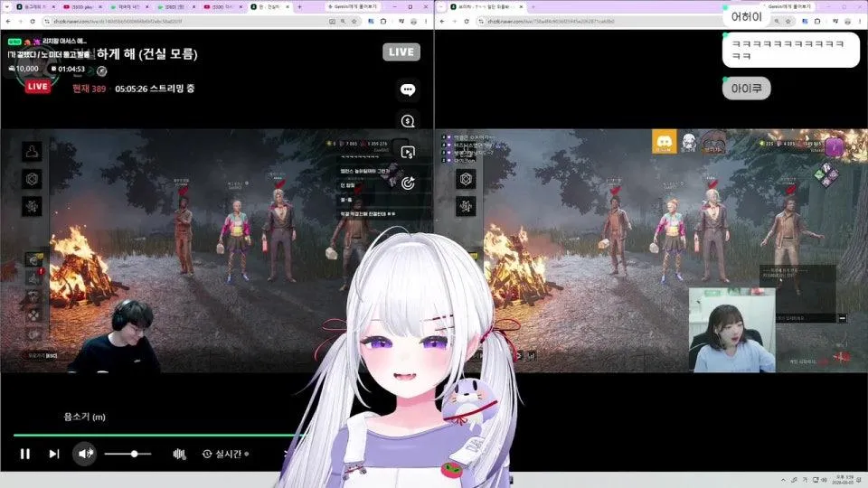
Task: Pause the left stream playback
Action: [x=25, y=454]
